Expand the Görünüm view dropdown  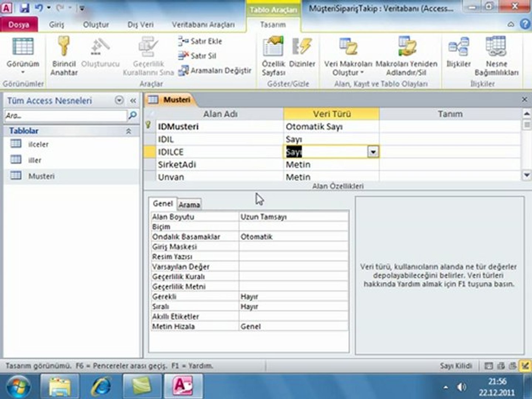(x=23, y=72)
